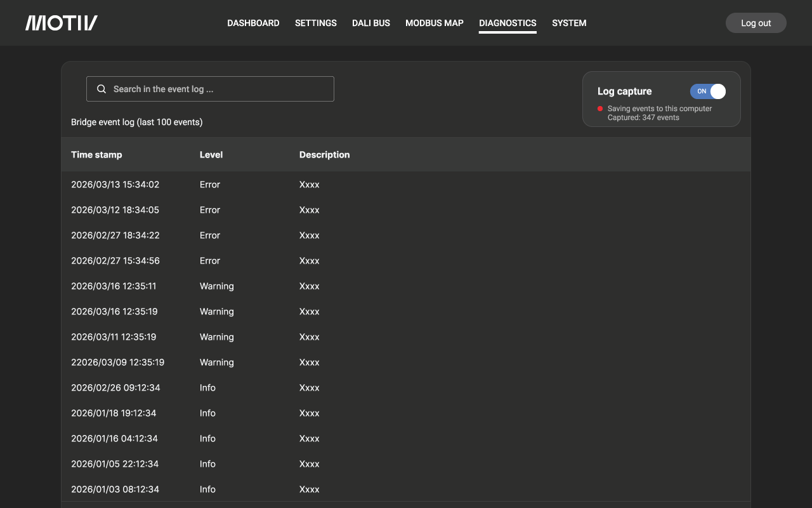
Task: Click Xxxx description in 2026/01/05 row
Action: 310,464
